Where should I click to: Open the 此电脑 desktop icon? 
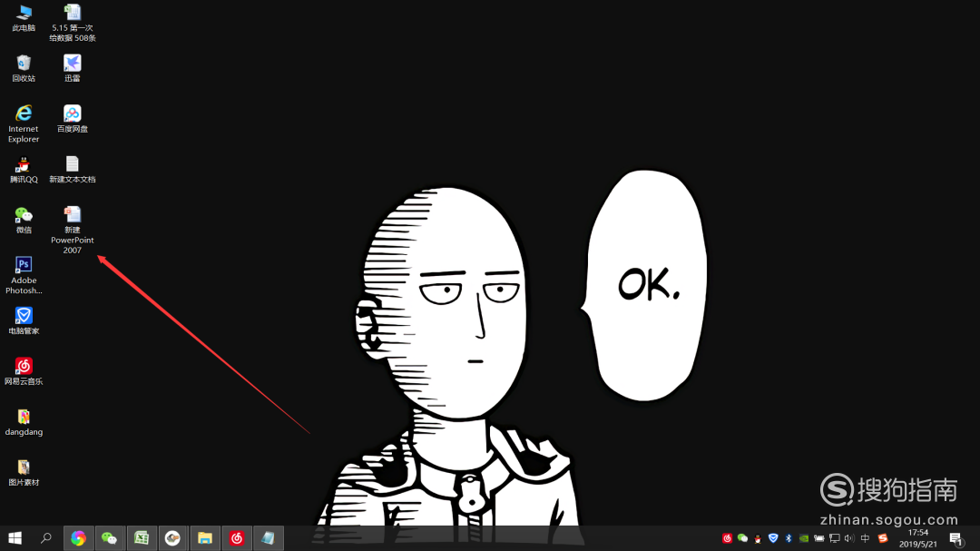click(x=24, y=18)
